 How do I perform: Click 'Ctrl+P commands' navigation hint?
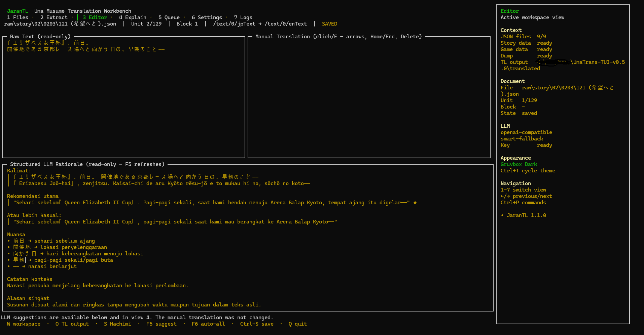[523, 203]
